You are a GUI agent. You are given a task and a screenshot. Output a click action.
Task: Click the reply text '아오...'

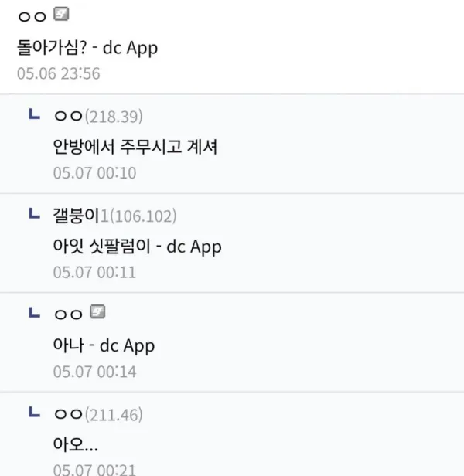(x=75, y=445)
